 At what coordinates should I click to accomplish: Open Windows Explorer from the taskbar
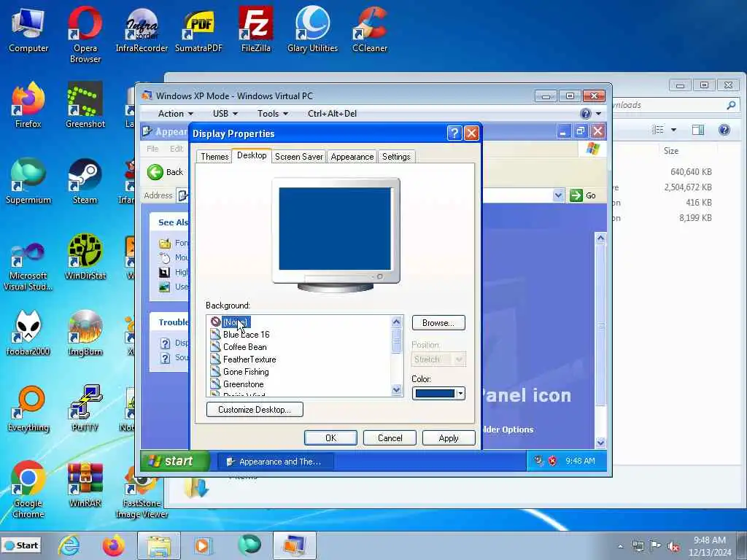158,545
